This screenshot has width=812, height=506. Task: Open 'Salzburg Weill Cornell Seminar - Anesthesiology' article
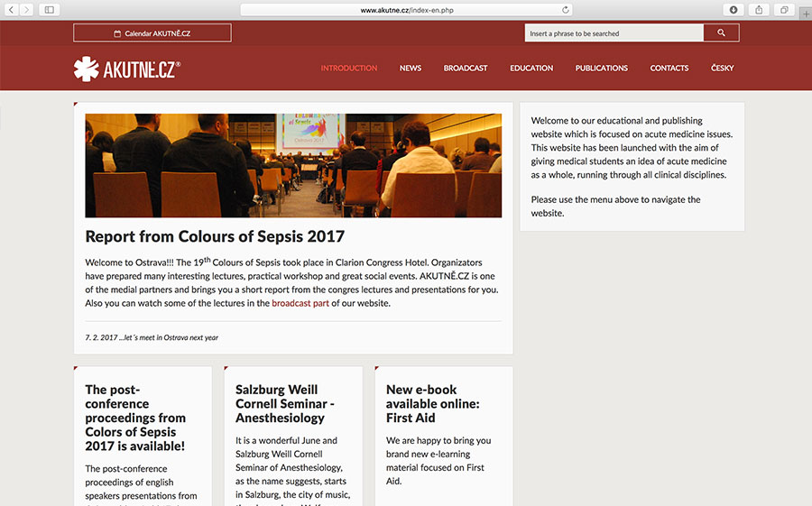point(285,403)
